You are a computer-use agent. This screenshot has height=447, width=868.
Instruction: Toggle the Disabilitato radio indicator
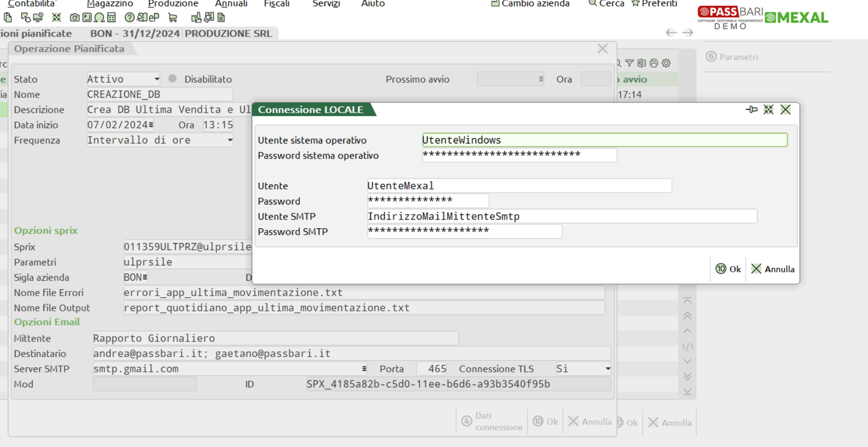(x=172, y=79)
